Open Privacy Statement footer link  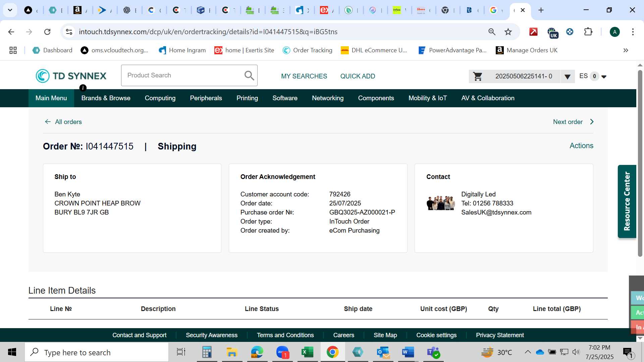tap(500, 335)
